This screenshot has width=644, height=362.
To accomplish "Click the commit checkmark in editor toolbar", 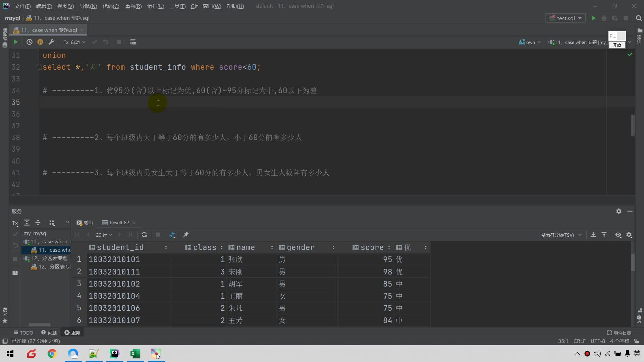I will [x=94, y=42].
